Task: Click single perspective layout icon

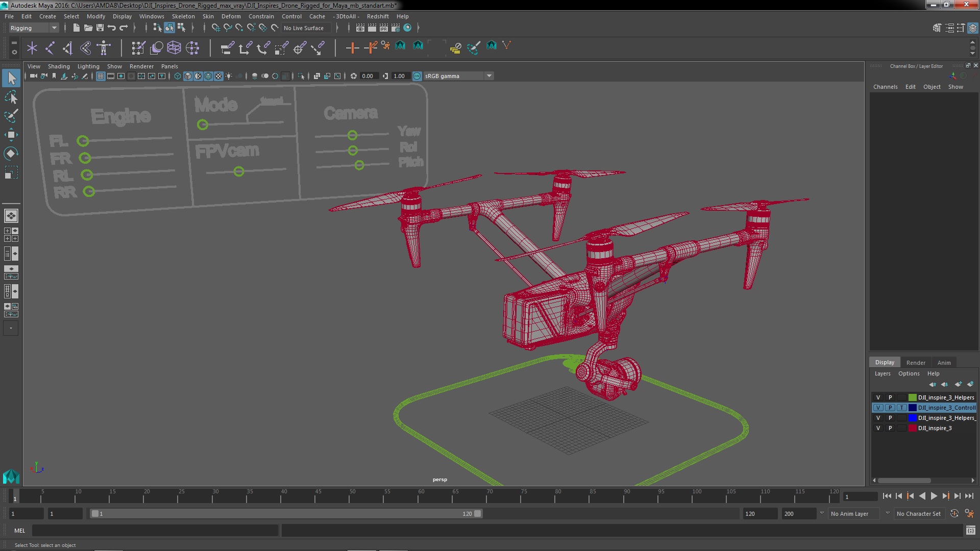Action: pos(11,216)
